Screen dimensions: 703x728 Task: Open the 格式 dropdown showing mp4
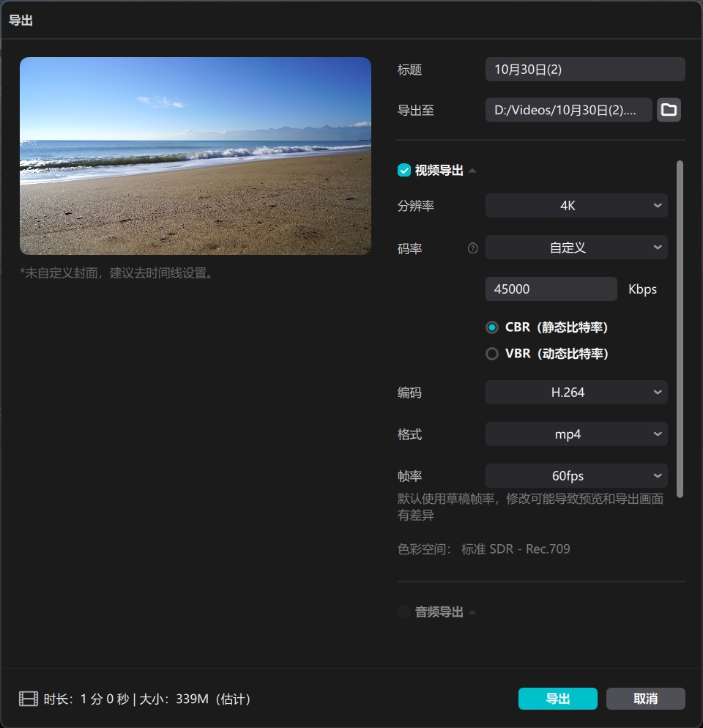pyautogui.click(x=576, y=434)
